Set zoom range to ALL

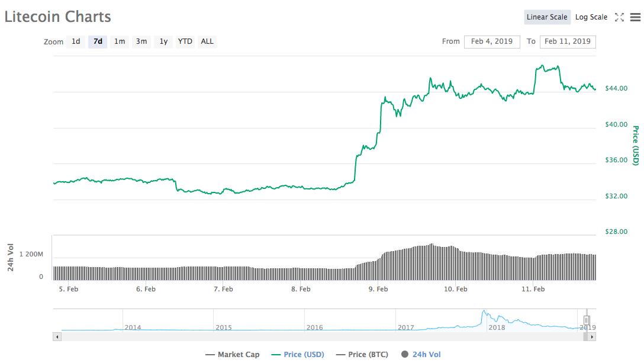coord(207,41)
